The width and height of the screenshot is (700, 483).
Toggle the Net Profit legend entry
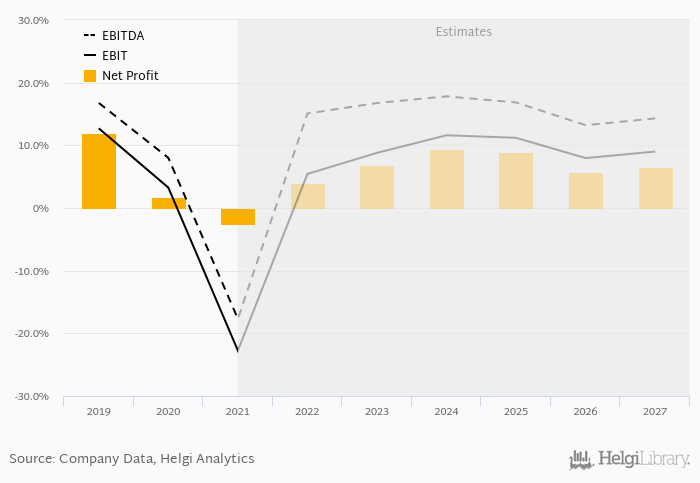pos(129,76)
